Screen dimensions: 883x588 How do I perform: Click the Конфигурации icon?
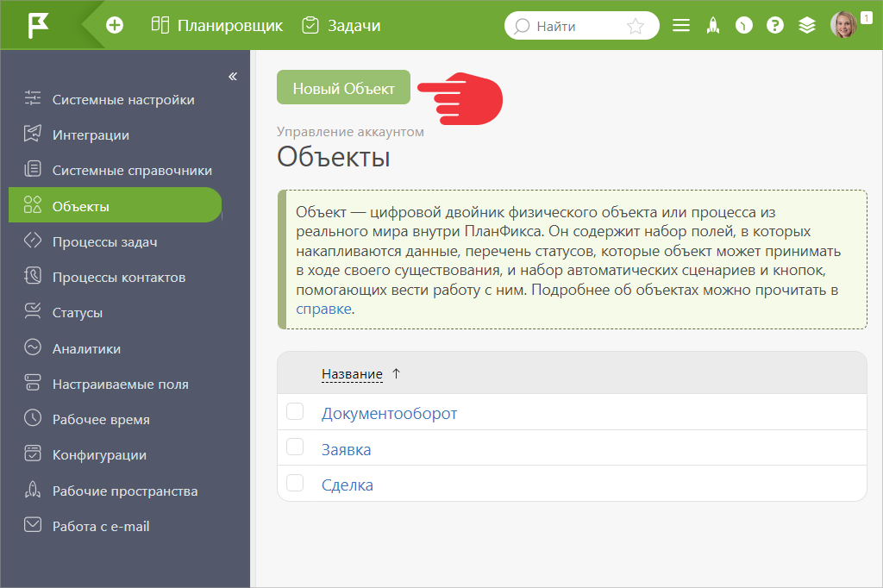pyautogui.click(x=33, y=454)
